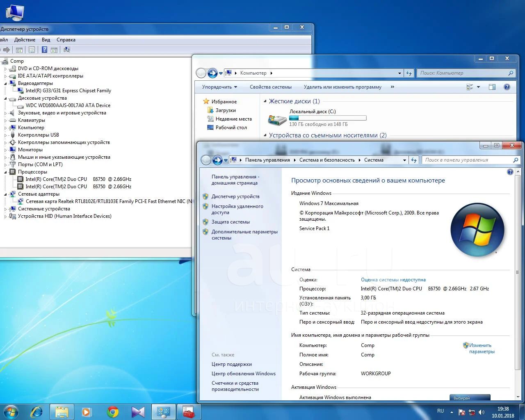Collapse Дисковые устройства node
Image resolution: width=525 pixels, height=420 pixels.
(x=5, y=98)
